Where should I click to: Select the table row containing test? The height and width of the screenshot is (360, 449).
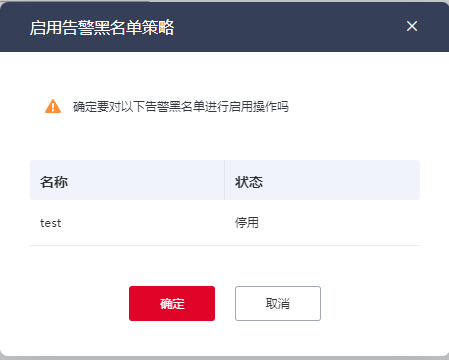[225, 223]
